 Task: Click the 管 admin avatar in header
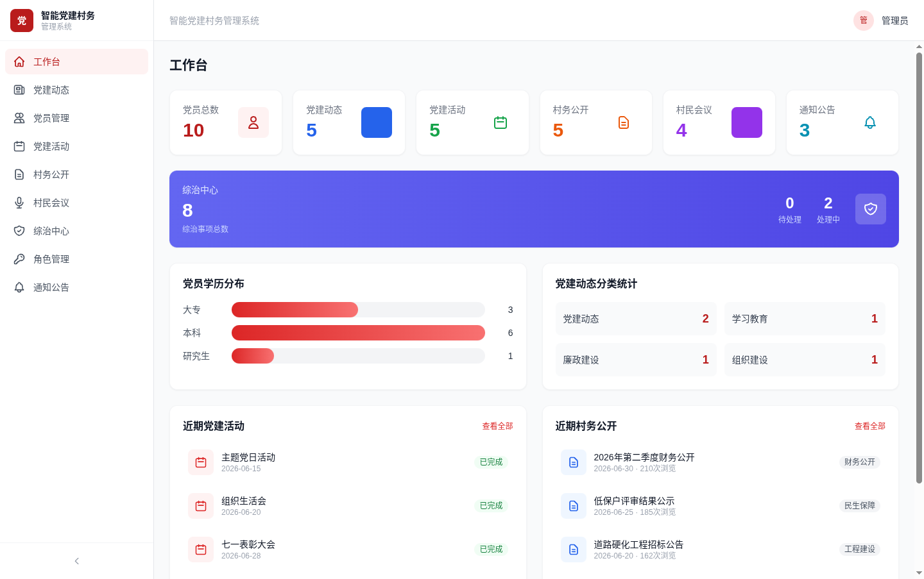coord(864,21)
